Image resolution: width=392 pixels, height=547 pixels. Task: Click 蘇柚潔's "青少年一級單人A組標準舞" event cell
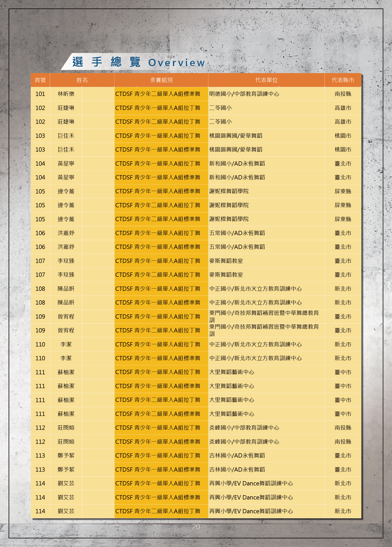coord(161,386)
